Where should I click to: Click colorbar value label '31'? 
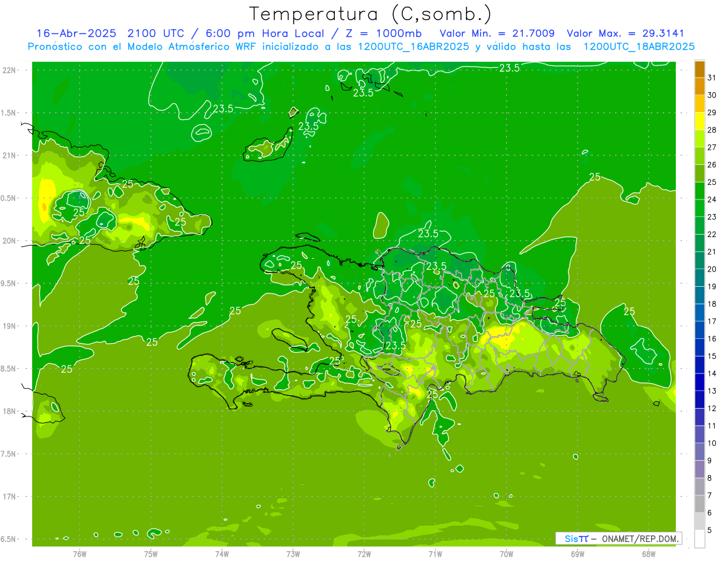click(x=712, y=78)
